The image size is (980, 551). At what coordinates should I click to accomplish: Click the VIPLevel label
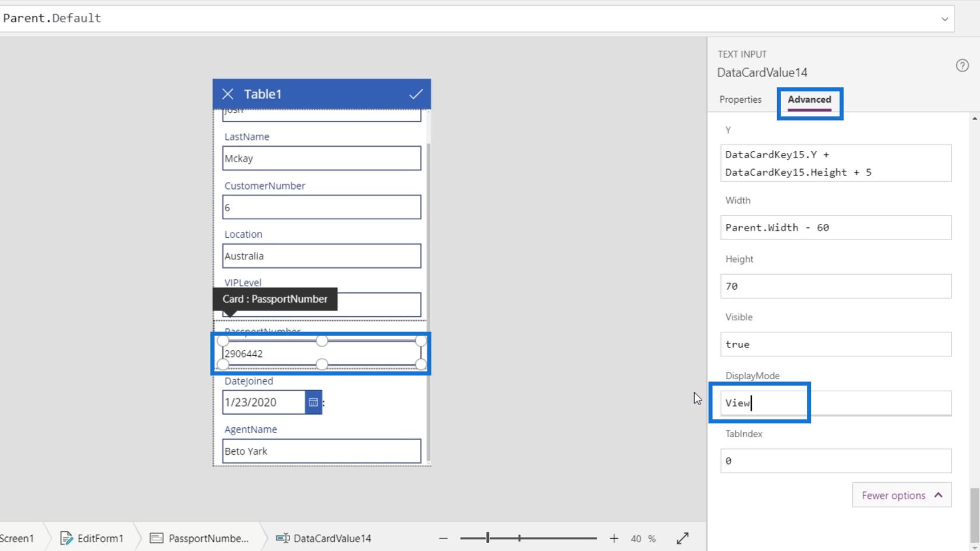pos(243,282)
